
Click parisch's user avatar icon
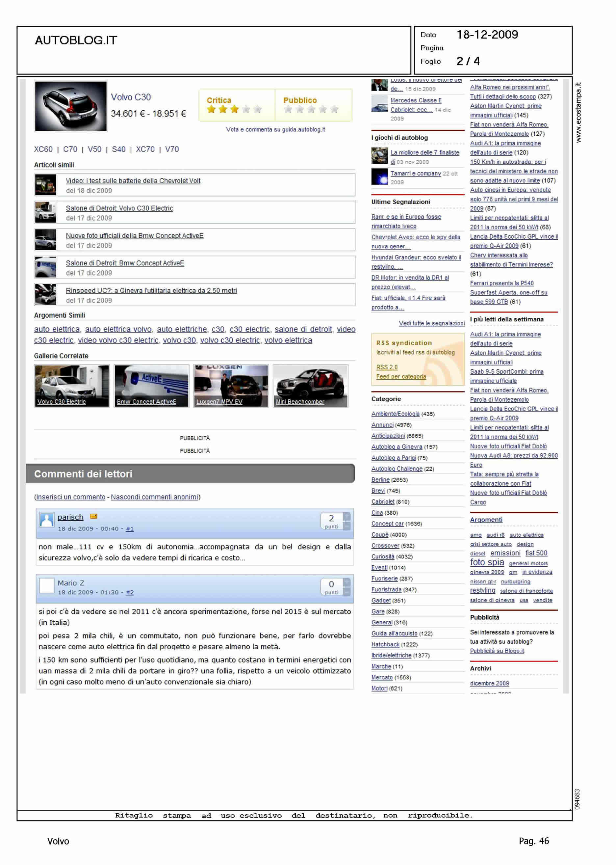pos(47,520)
